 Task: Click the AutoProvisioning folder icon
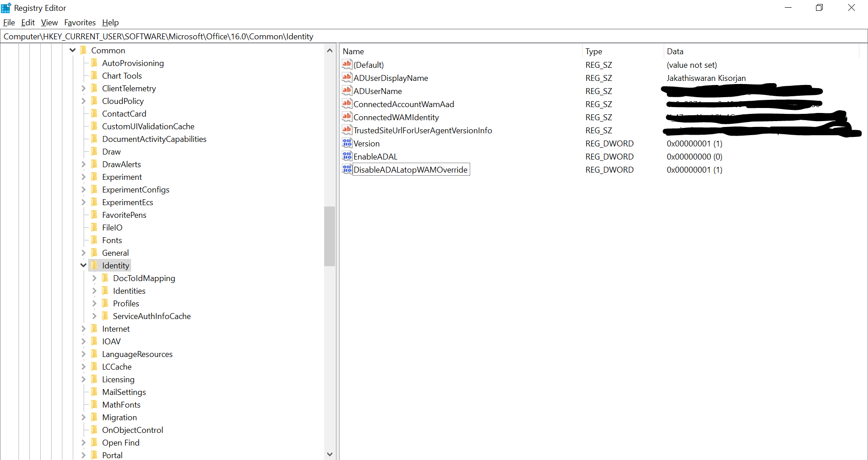pyautogui.click(x=94, y=63)
